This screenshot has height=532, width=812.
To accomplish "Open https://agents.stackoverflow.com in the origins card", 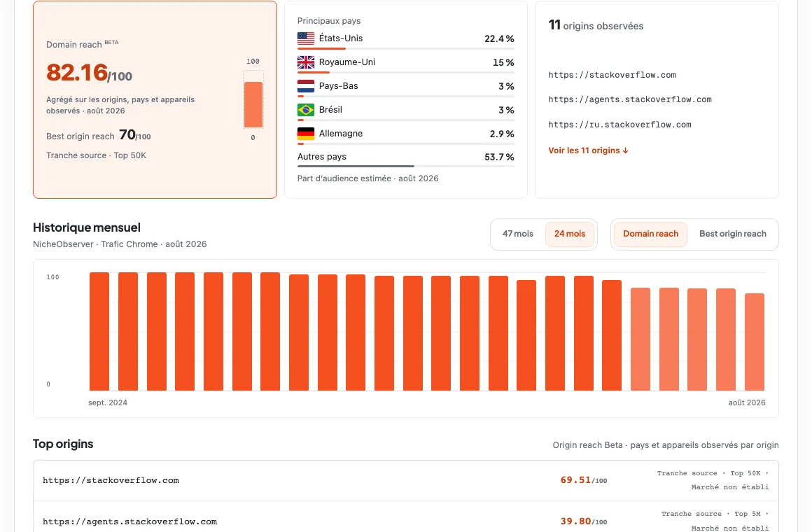I will (630, 99).
